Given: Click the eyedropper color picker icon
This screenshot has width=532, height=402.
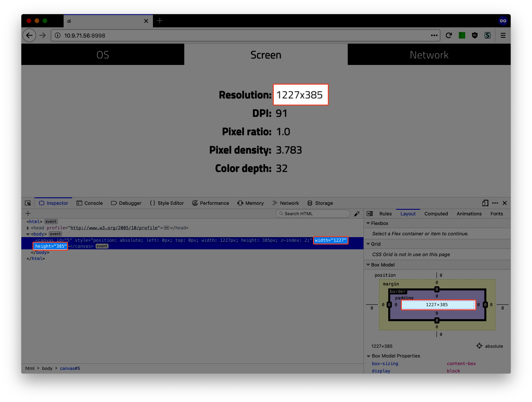Looking at the screenshot, I should tap(357, 214).
